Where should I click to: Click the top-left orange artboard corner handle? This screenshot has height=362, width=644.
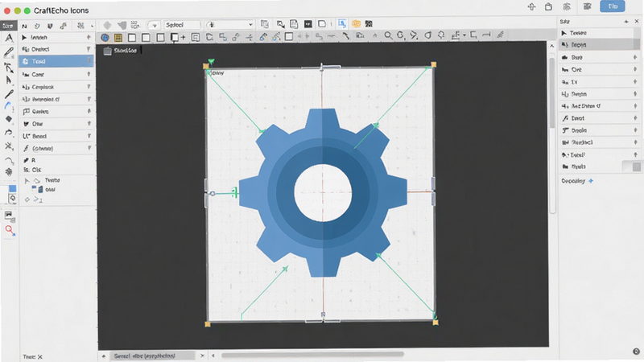point(206,66)
